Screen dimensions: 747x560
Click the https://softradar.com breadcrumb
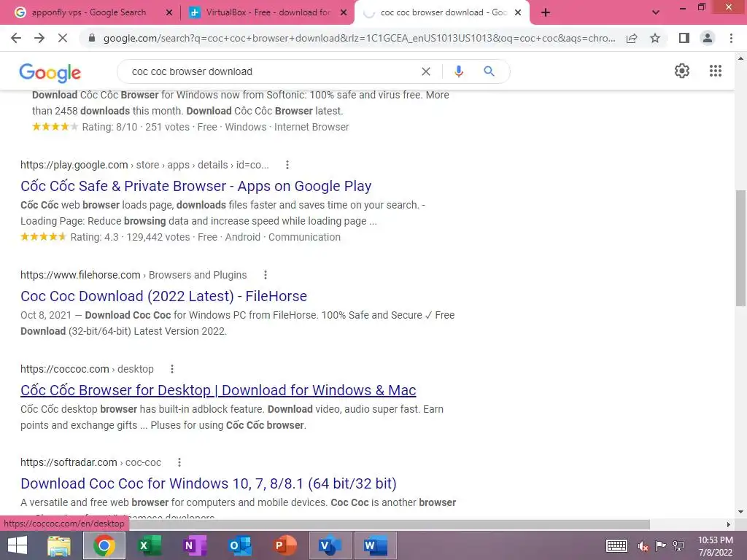click(90, 462)
